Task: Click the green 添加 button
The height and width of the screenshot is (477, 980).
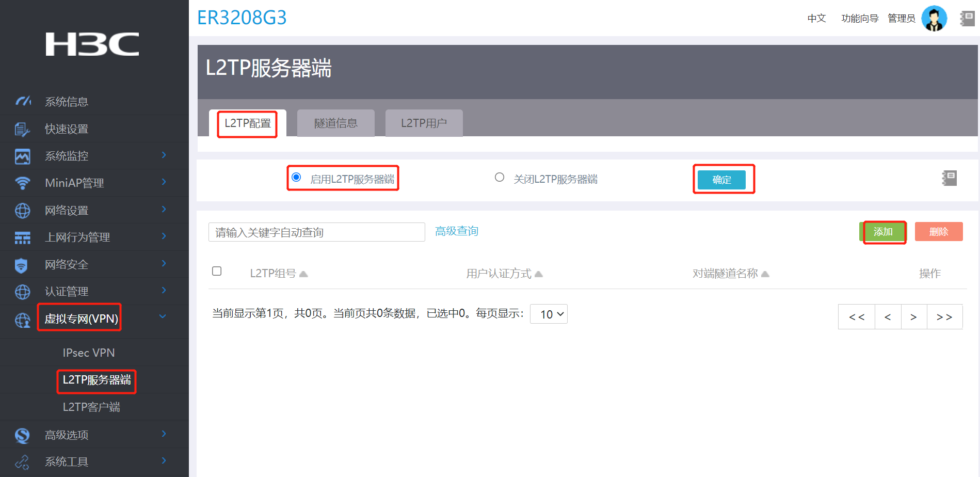Action: 883,232
